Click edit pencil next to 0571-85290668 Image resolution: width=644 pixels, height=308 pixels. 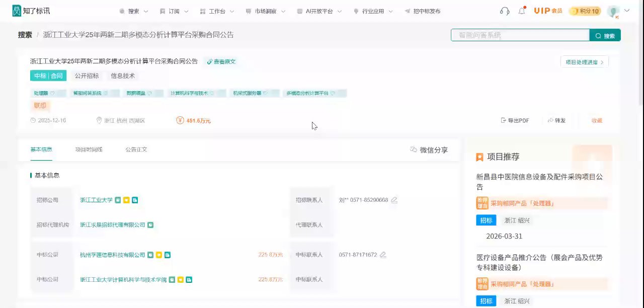click(x=394, y=200)
